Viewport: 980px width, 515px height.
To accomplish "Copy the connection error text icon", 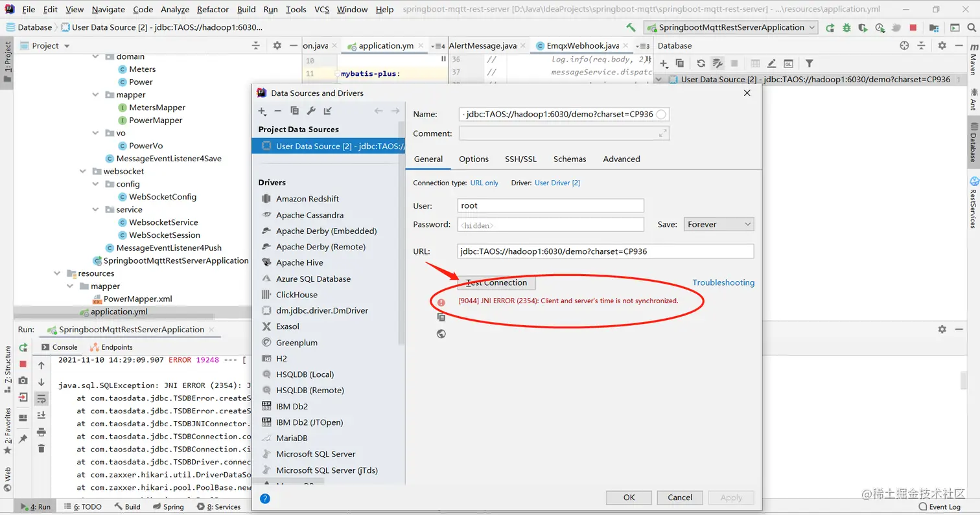I will click(x=441, y=317).
